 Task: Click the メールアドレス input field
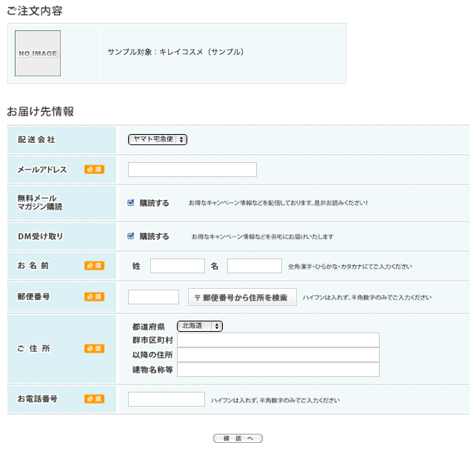tap(192, 170)
